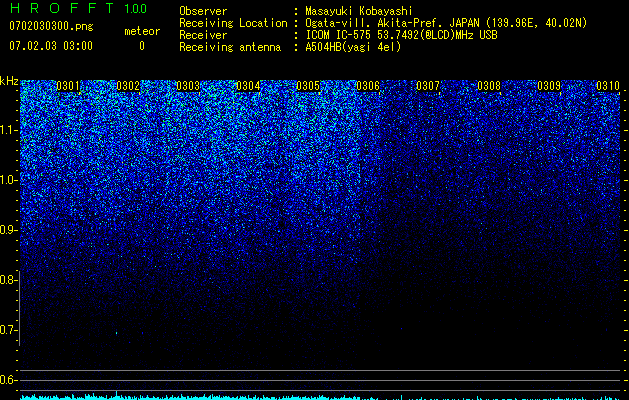Click the 0.8 kHz axis label

7,280
